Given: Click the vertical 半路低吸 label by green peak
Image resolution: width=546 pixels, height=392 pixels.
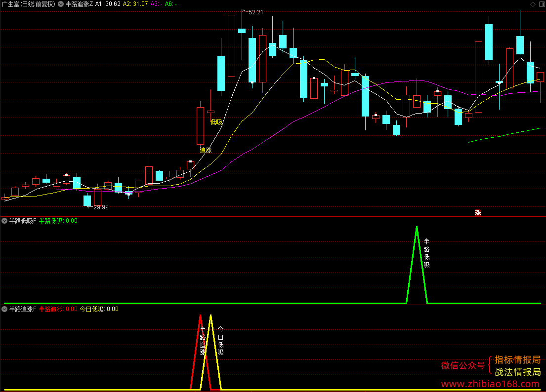Looking at the screenshot, I should pyautogui.click(x=426, y=253).
